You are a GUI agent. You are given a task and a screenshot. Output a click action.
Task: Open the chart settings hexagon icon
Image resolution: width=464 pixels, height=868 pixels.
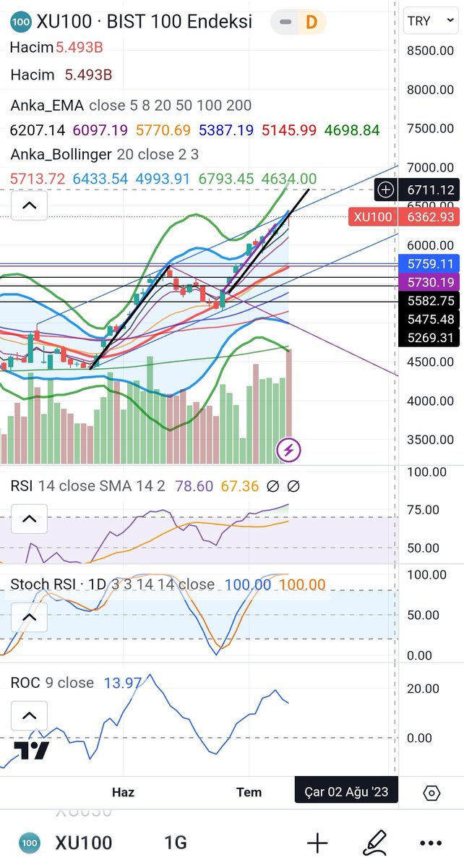431,793
